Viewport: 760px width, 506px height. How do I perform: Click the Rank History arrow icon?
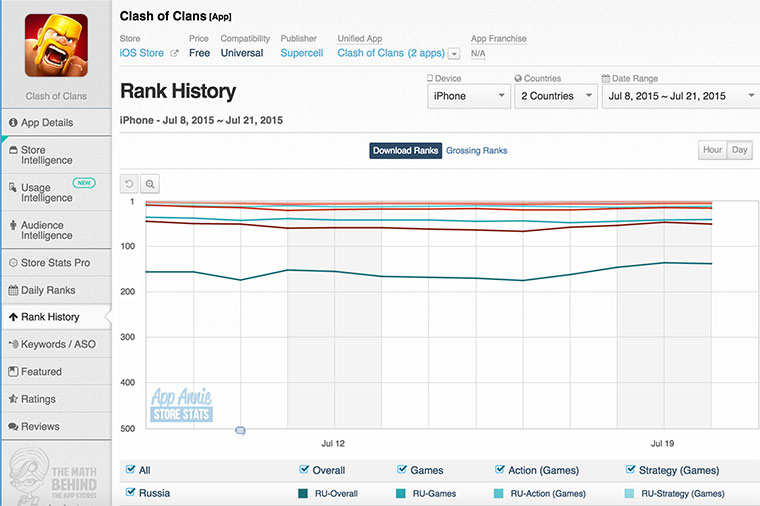click(x=13, y=317)
